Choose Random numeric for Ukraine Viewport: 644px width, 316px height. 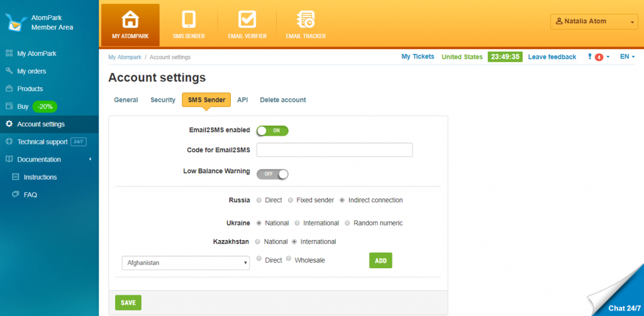347,223
